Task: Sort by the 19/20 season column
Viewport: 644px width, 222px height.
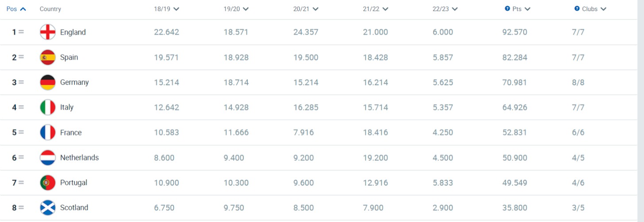Action: click(235, 9)
